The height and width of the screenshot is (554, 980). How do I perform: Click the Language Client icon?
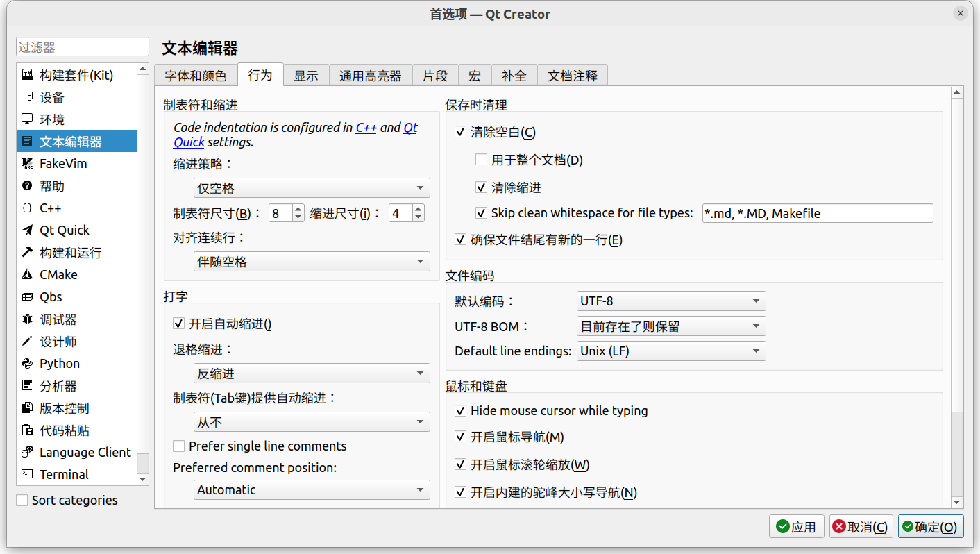coord(27,453)
